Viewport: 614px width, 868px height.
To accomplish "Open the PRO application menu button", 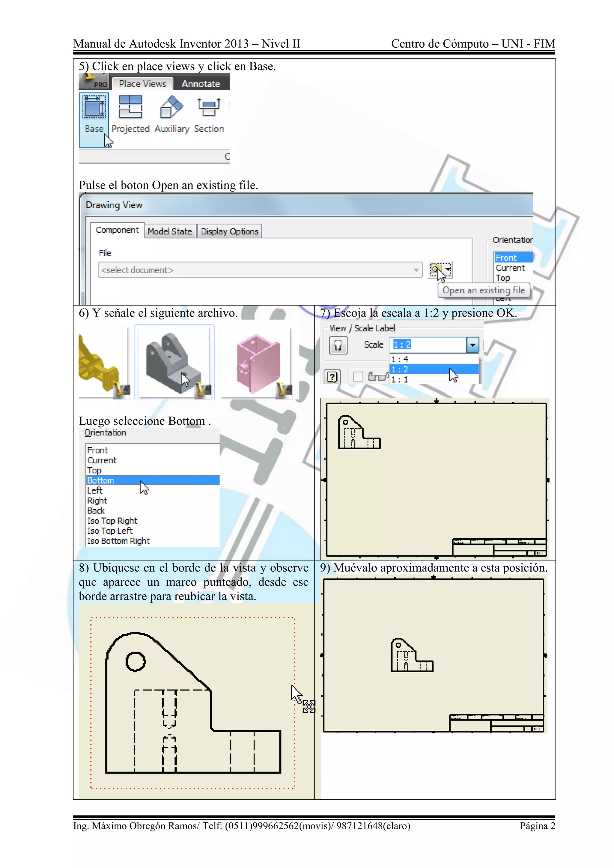I will click(94, 82).
